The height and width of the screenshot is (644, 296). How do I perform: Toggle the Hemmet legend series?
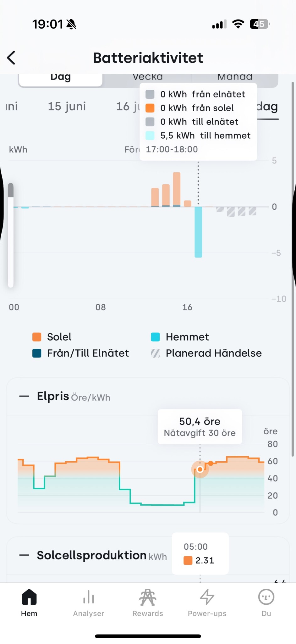(x=180, y=337)
